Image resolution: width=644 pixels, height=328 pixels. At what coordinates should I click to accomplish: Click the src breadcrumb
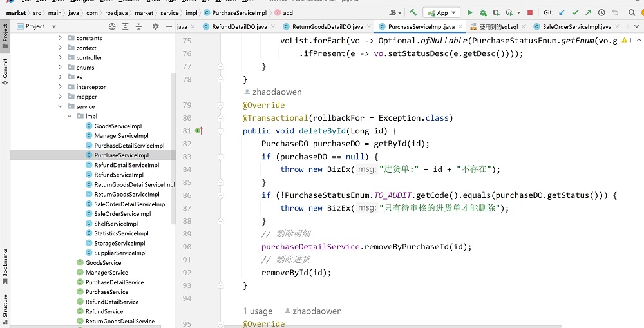(37, 13)
